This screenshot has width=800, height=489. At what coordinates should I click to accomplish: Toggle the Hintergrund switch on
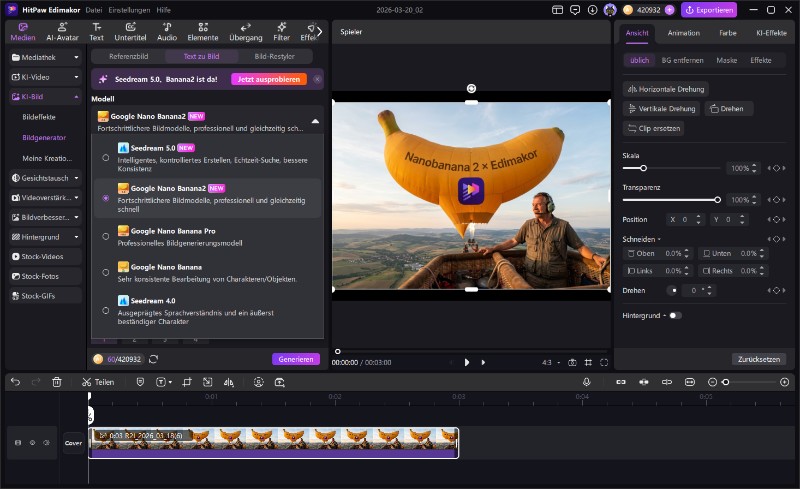(675, 315)
